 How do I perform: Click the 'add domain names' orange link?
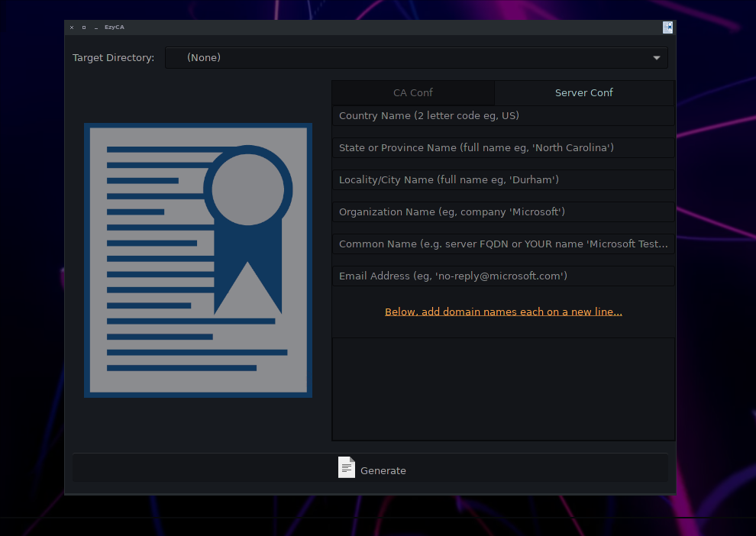coord(503,312)
